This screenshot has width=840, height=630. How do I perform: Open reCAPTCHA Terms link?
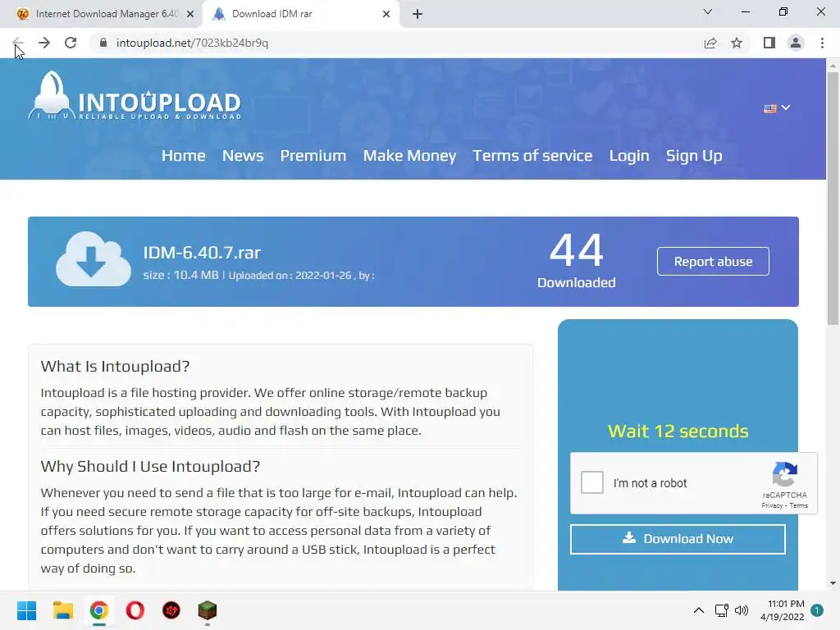[798, 505]
